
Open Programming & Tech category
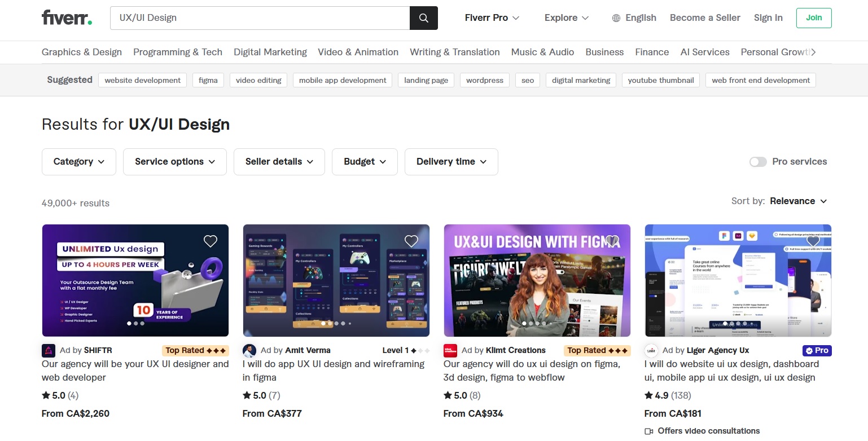click(x=178, y=52)
